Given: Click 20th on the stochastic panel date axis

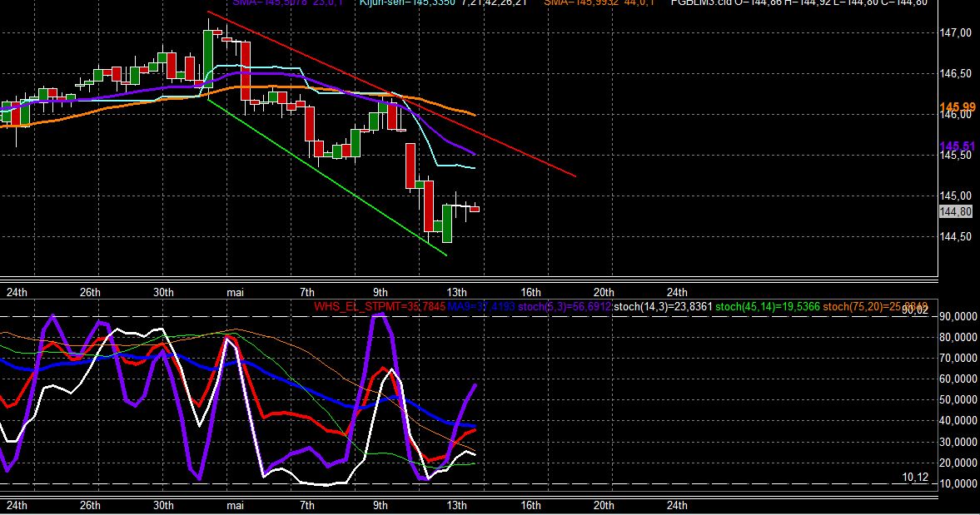Looking at the screenshot, I should point(604,506).
